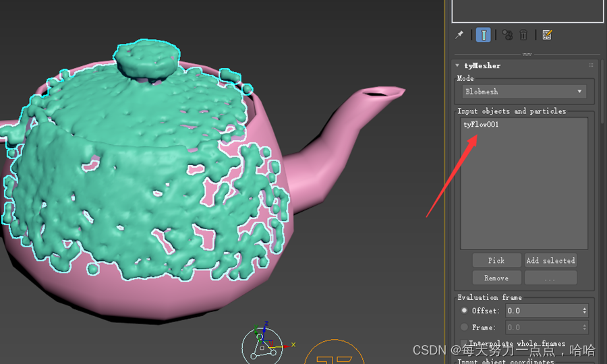Select the Frame radio button
The image size is (607, 364).
pos(464,327)
